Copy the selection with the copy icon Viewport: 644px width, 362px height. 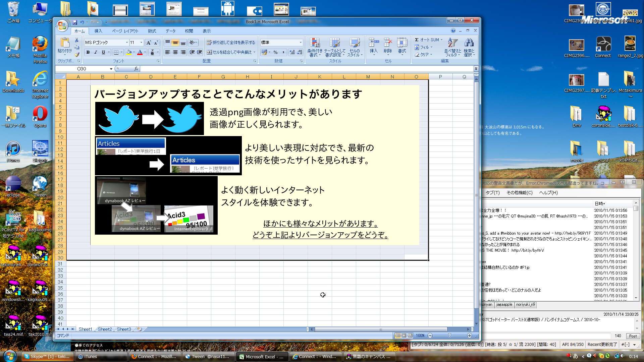coord(77,47)
